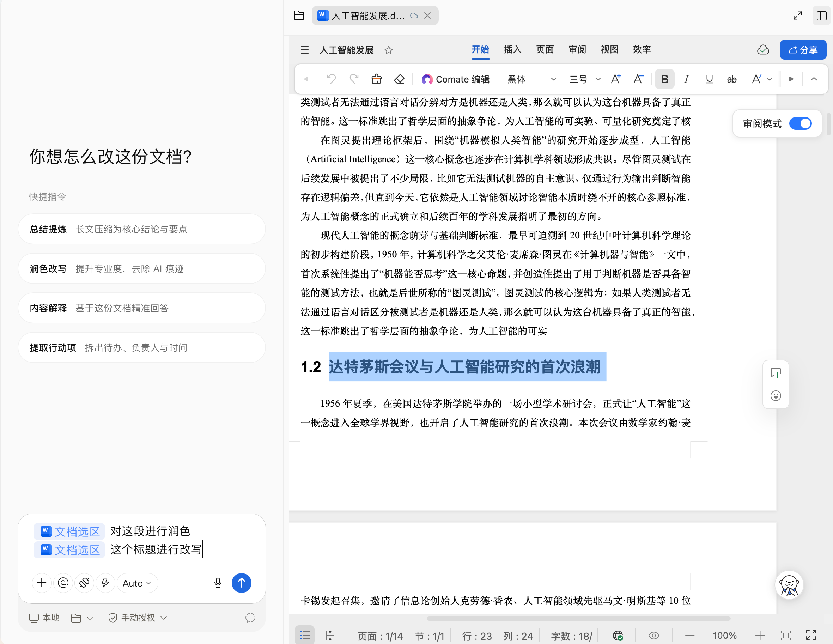Zoom out with the minus icon
This screenshot has width=833, height=644.
pyautogui.click(x=689, y=636)
